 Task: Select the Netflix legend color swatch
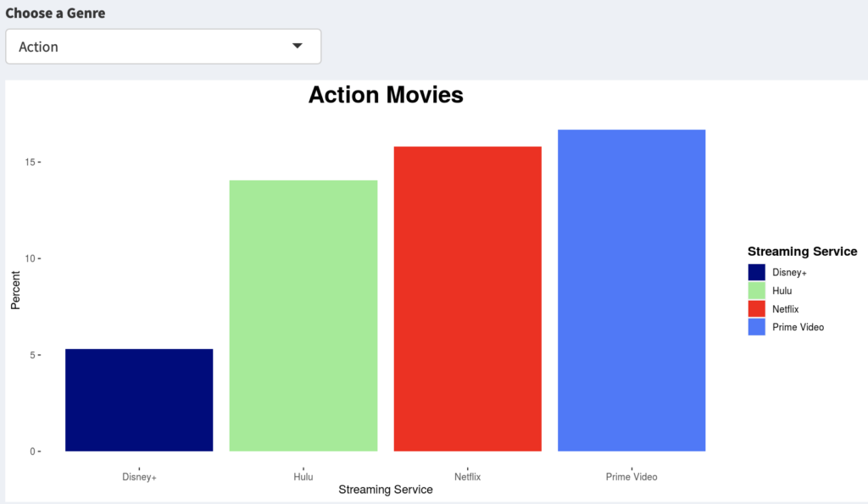757,309
